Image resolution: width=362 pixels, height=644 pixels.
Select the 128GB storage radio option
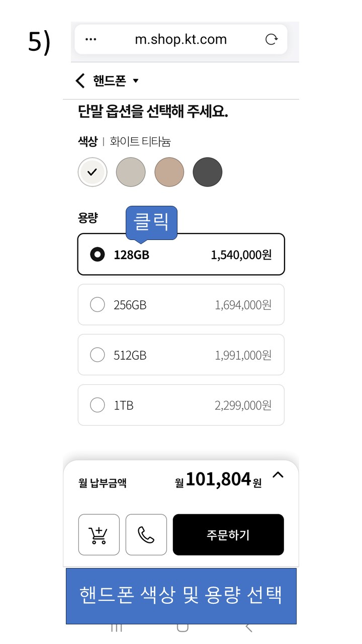(x=181, y=254)
